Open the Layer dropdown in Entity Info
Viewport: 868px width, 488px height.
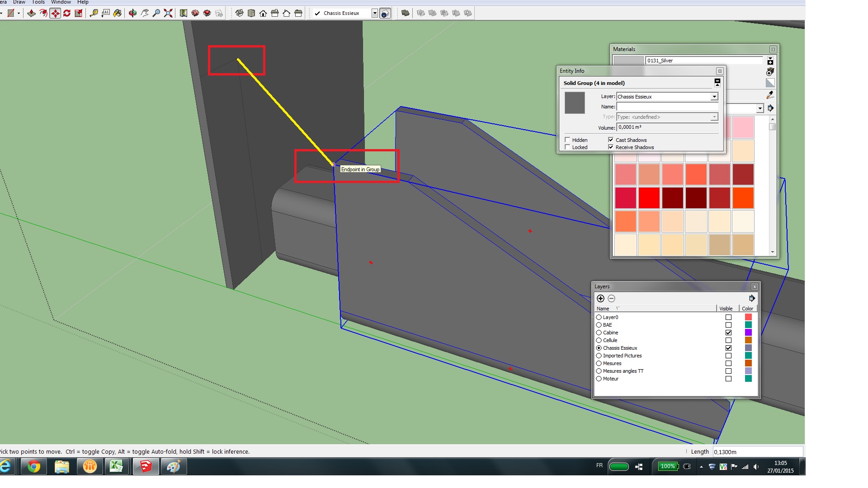[x=714, y=97]
